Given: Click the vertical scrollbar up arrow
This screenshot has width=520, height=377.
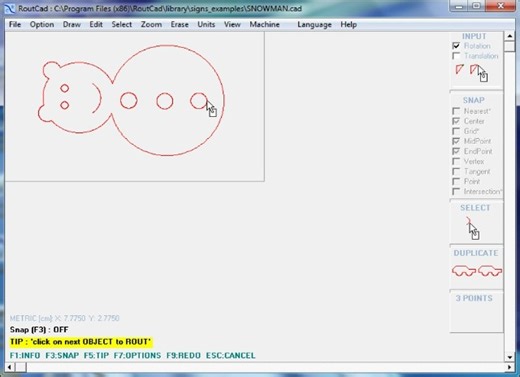Looking at the screenshot, I should 510,36.
